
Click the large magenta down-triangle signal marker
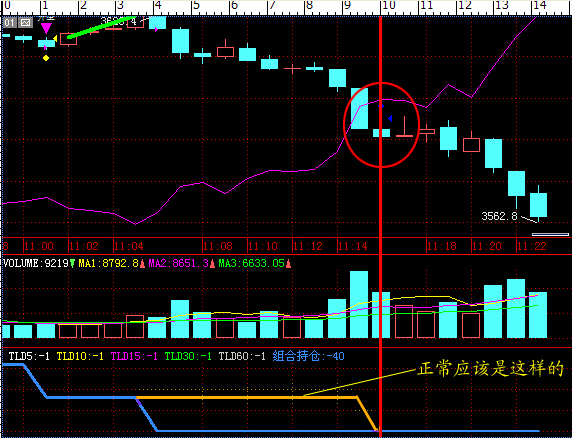[x=46, y=28]
